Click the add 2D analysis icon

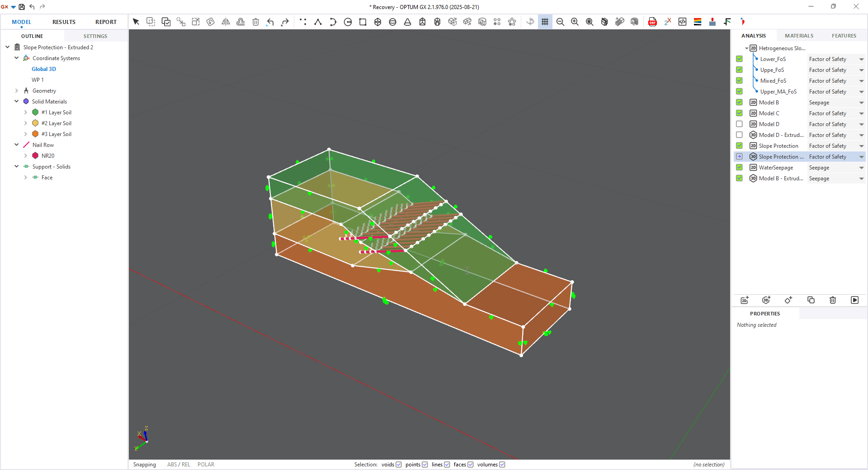click(x=745, y=300)
